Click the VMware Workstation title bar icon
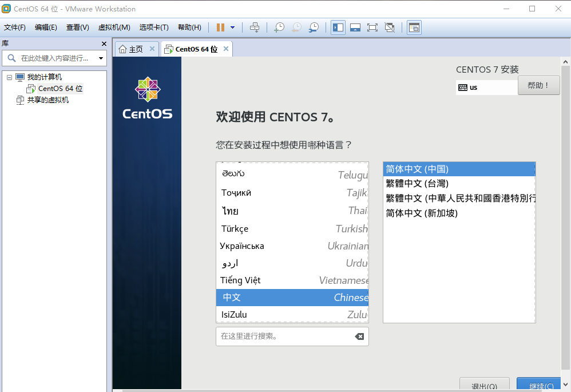The width and height of the screenshot is (571, 392). click(x=6, y=9)
